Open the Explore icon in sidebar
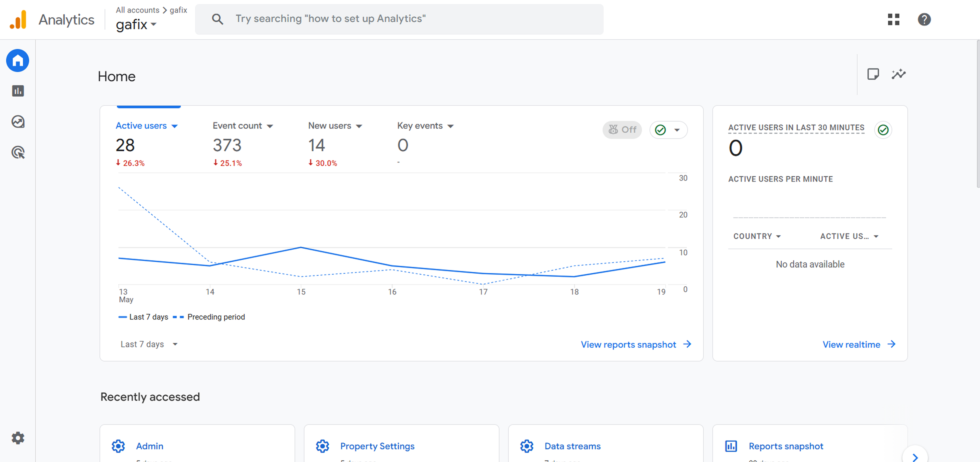This screenshot has height=462, width=980. coord(18,122)
